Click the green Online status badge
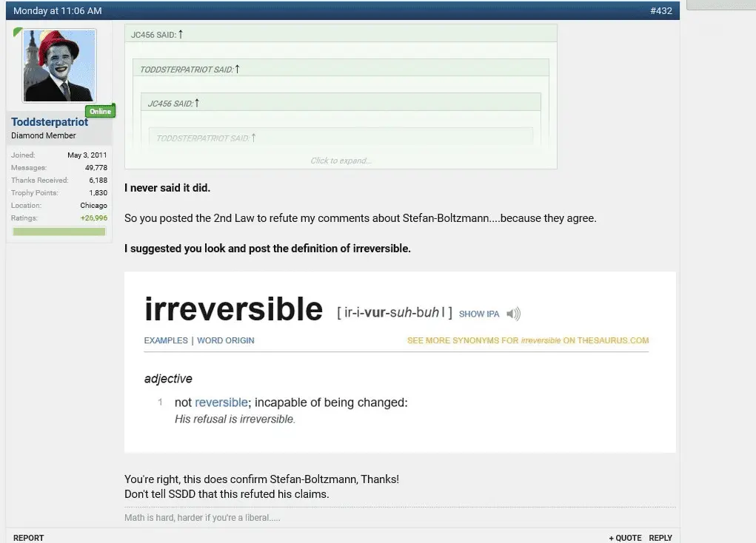The width and height of the screenshot is (756, 543). coord(100,111)
